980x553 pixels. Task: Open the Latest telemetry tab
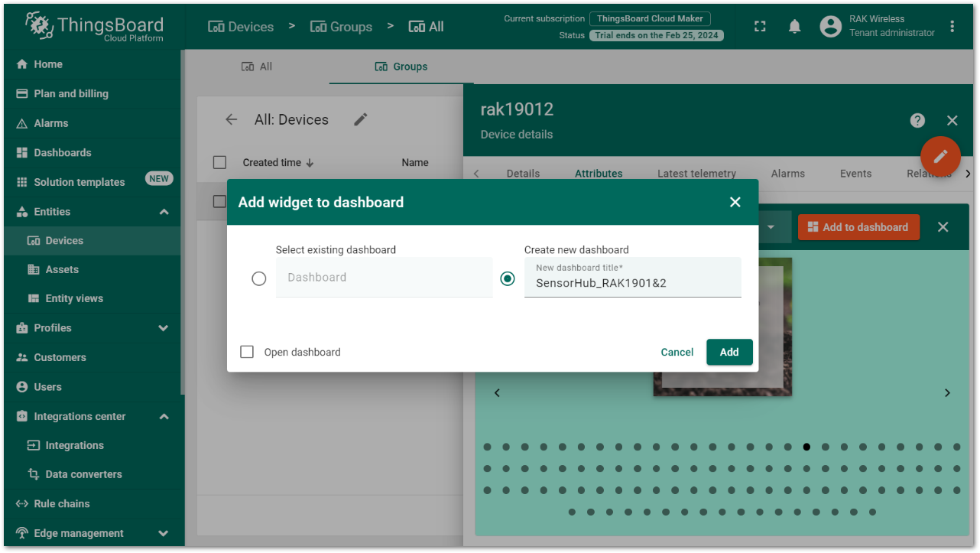pos(696,174)
